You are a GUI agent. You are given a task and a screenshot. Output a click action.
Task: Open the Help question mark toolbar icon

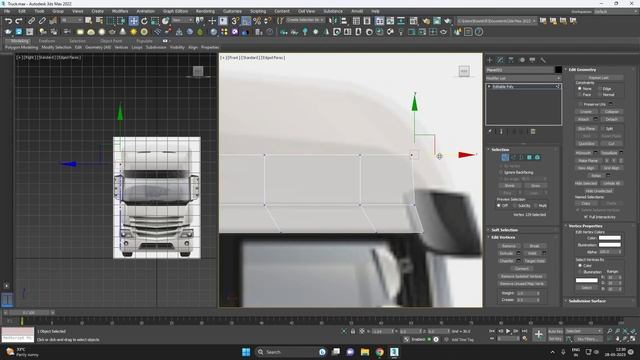click(x=479, y=32)
